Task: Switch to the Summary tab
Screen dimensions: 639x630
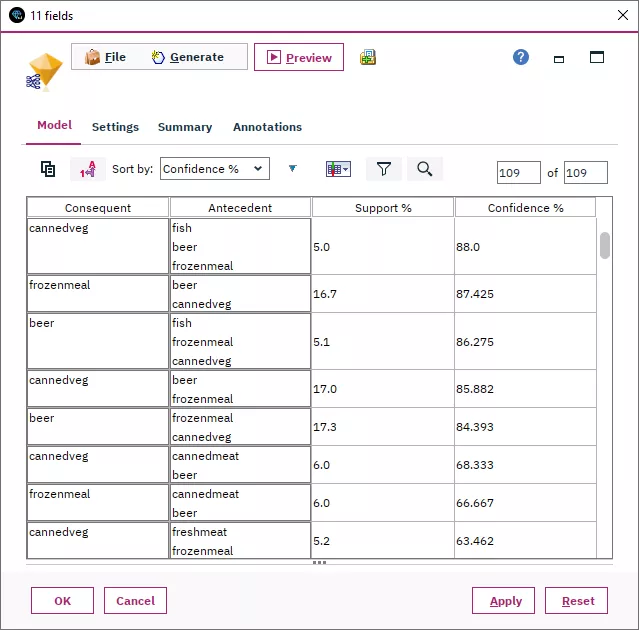Action: tap(185, 127)
